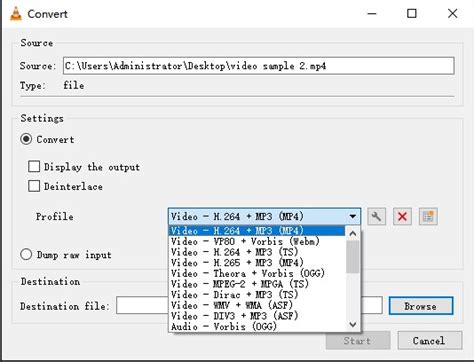Collapse the Profile dropdown combo box
The width and height of the screenshot is (474, 362).
tap(264, 217)
